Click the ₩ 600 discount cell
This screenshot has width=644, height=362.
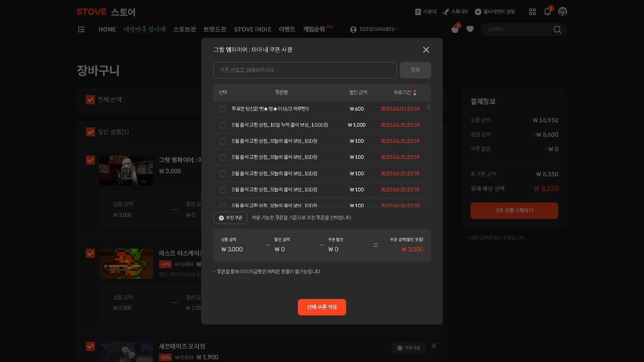(357, 109)
